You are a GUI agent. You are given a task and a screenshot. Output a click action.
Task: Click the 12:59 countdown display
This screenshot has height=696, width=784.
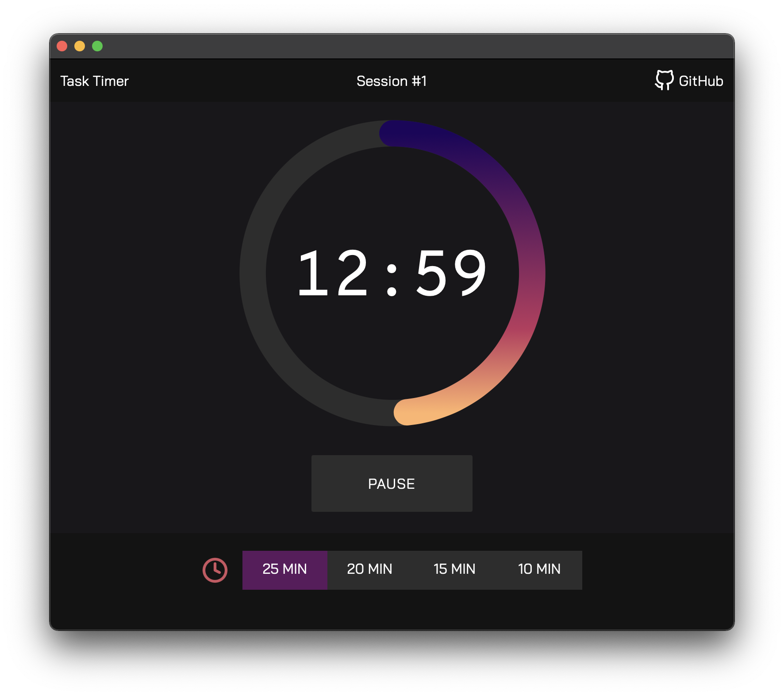coord(392,273)
